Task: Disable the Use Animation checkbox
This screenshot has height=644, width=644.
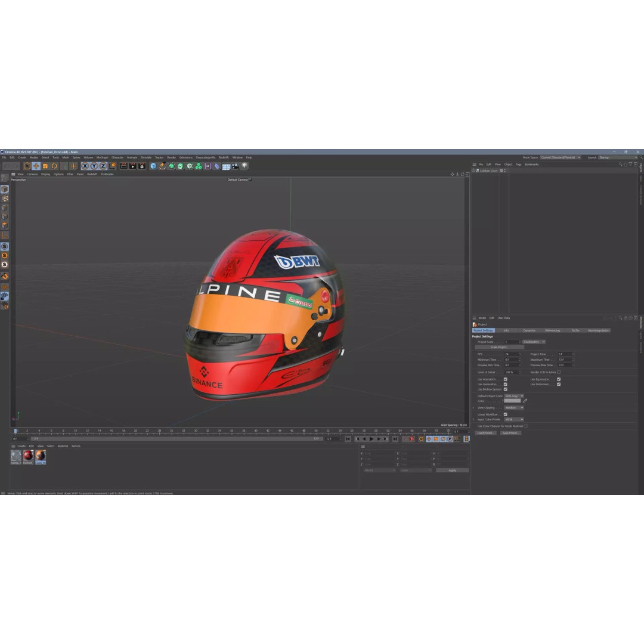Action: pos(505,379)
